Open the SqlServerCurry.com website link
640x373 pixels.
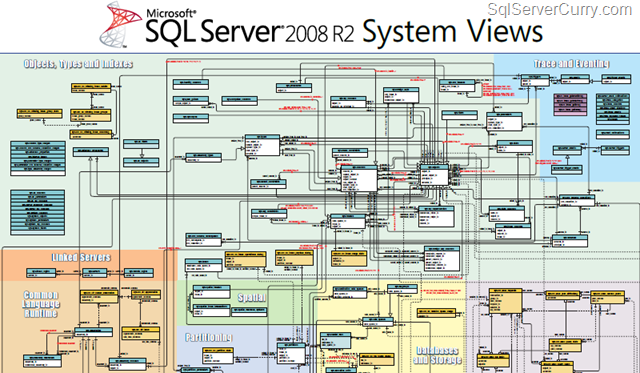click(x=560, y=10)
